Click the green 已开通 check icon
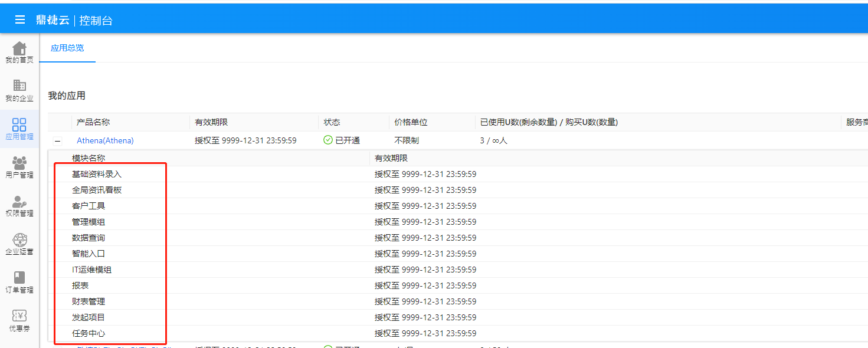This screenshot has height=348, width=868. pyautogui.click(x=328, y=140)
